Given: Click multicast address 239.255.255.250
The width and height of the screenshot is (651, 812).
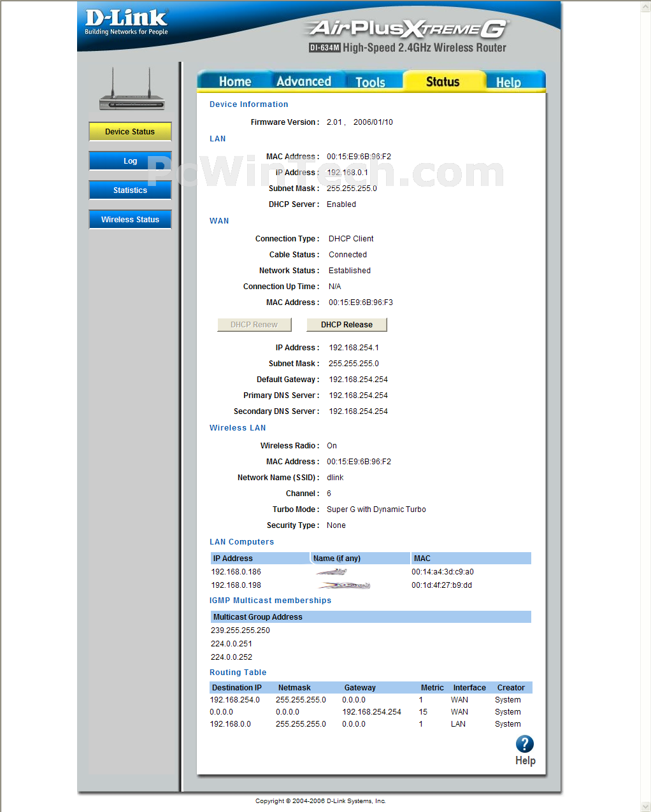Looking at the screenshot, I should click(x=241, y=630).
